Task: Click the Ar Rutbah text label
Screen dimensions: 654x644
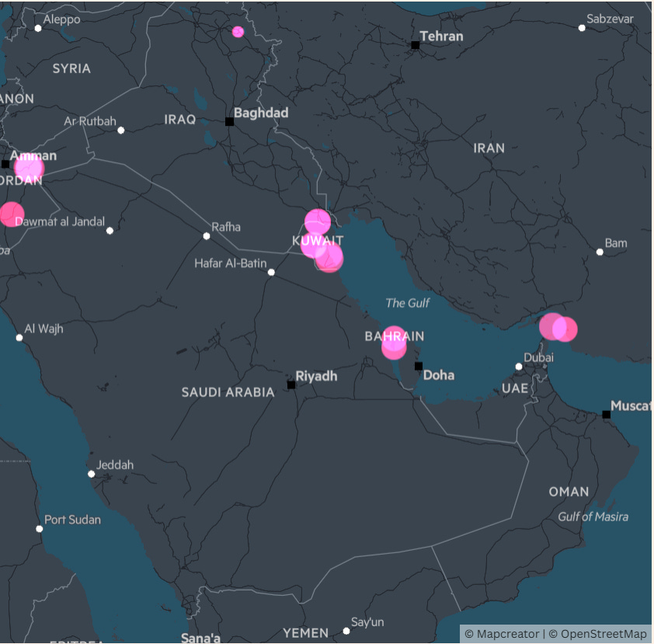Action: coord(90,121)
